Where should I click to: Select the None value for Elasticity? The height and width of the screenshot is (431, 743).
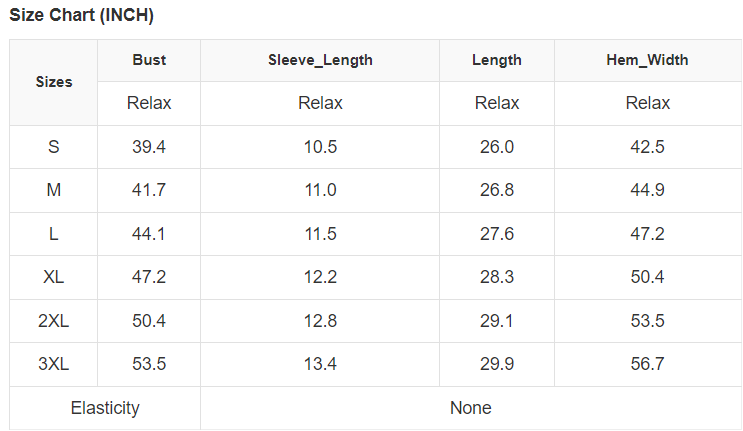pos(470,408)
